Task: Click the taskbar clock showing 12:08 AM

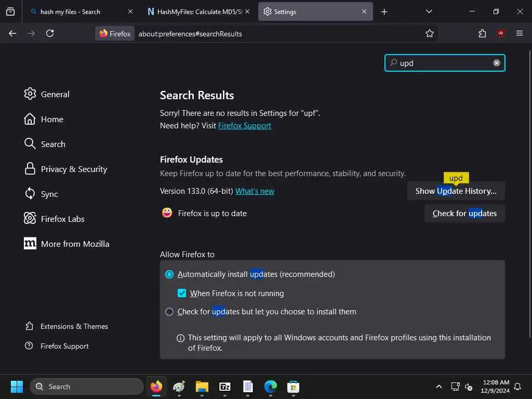Action: click(495, 387)
